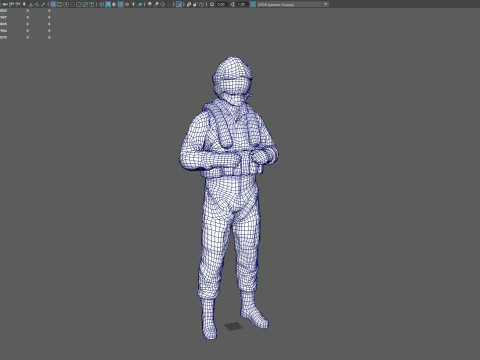
Task: Toggle the Isolate Select icon
Action: (179, 4)
